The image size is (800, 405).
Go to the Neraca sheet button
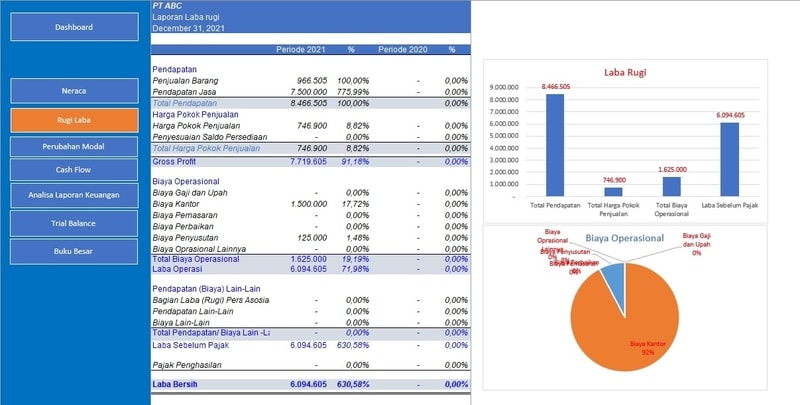(x=74, y=91)
